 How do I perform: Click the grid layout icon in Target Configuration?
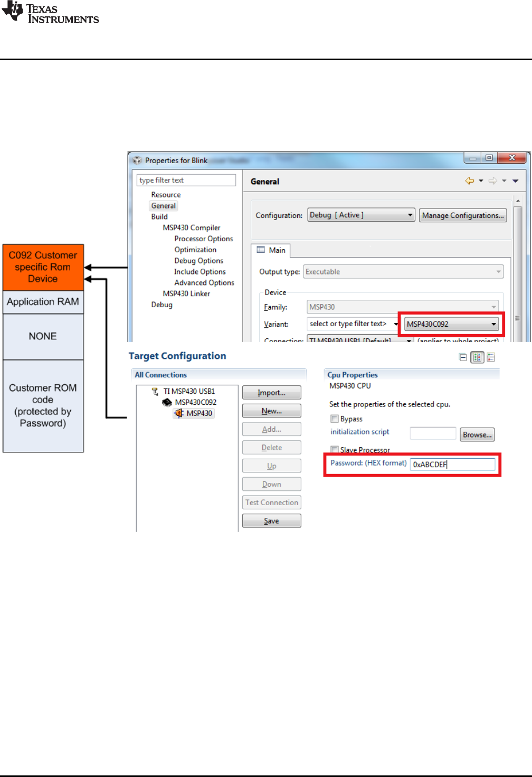pyautogui.click(x=477, y=357)
